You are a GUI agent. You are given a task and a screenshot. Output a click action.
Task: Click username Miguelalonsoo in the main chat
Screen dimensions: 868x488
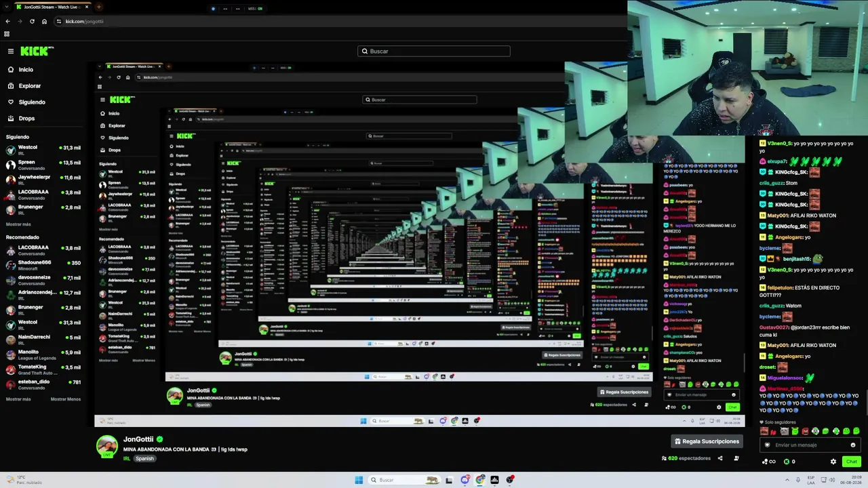[x=785, y=378]
